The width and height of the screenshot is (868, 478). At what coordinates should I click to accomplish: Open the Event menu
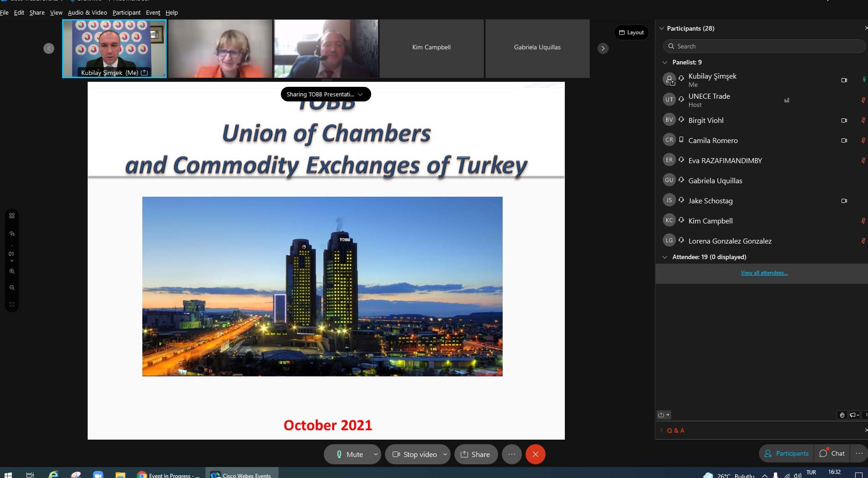pyautogui.click(x=153, y=12)
